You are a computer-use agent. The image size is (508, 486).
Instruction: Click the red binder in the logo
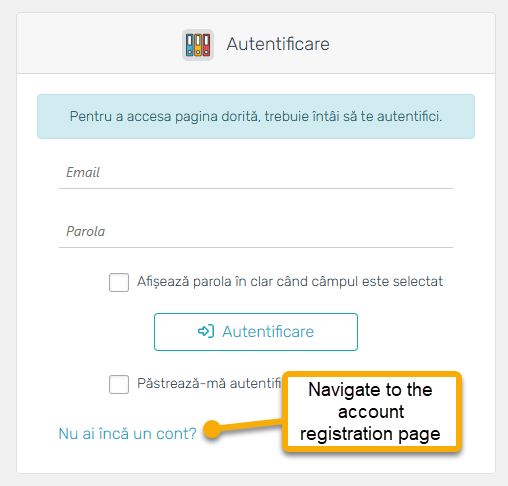click(x=206, y=45)
